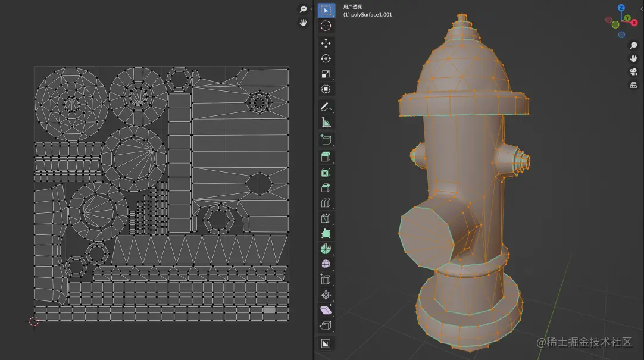644x360 pixels.
Task: Activate the 3D Cursor tool
Action: [326, 26]
